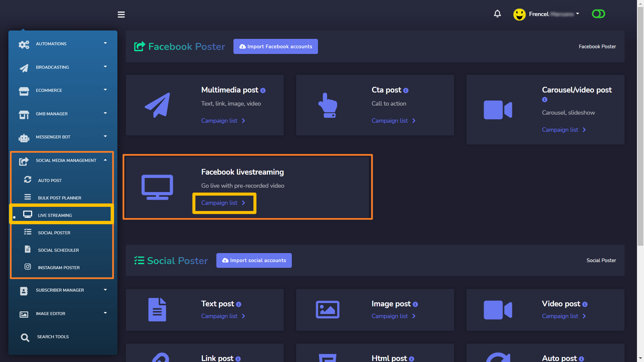644x362 pixels.
Task: Click the Cta post pointing hand icon
Action: 328,105
